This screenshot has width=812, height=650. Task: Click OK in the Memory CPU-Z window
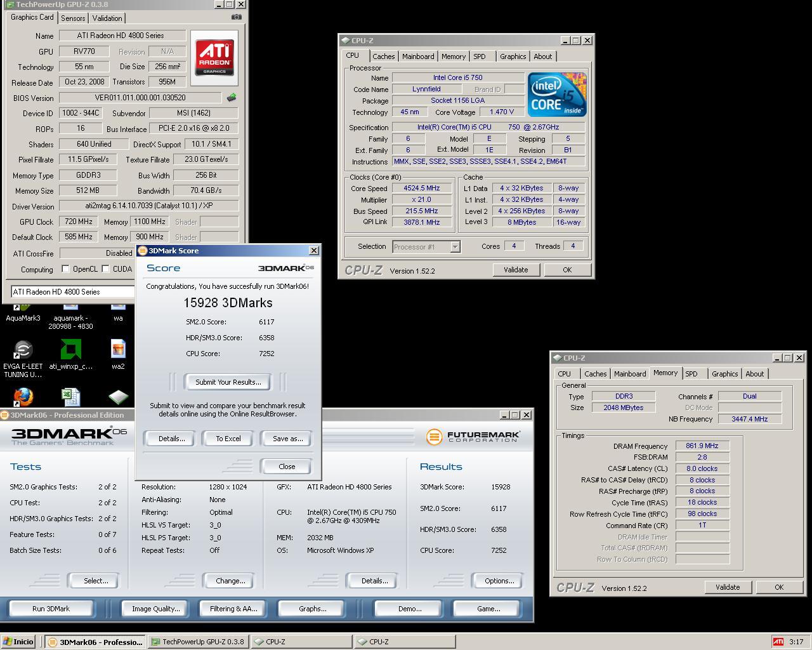tap(779, 587)
